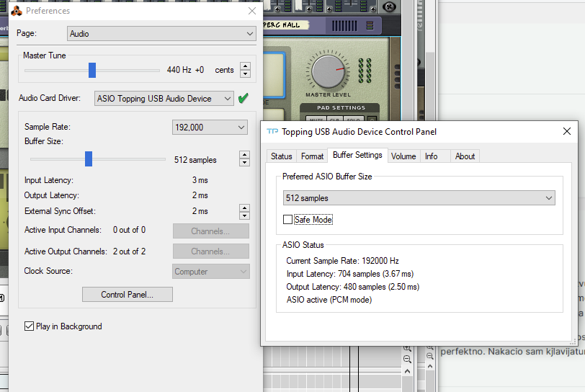This screenshot has height=392, width=585.
Task: Click the Master Level knob
Action: 328,71
